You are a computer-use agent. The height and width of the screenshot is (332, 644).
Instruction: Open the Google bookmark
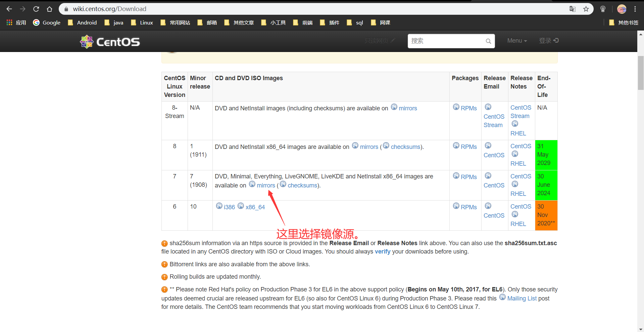point(47,22)
